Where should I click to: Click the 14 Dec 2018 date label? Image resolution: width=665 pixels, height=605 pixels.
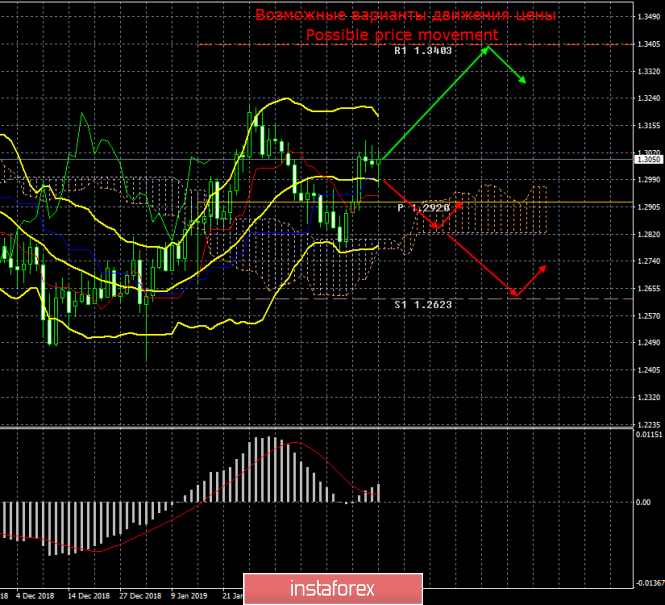click(88, 596)
